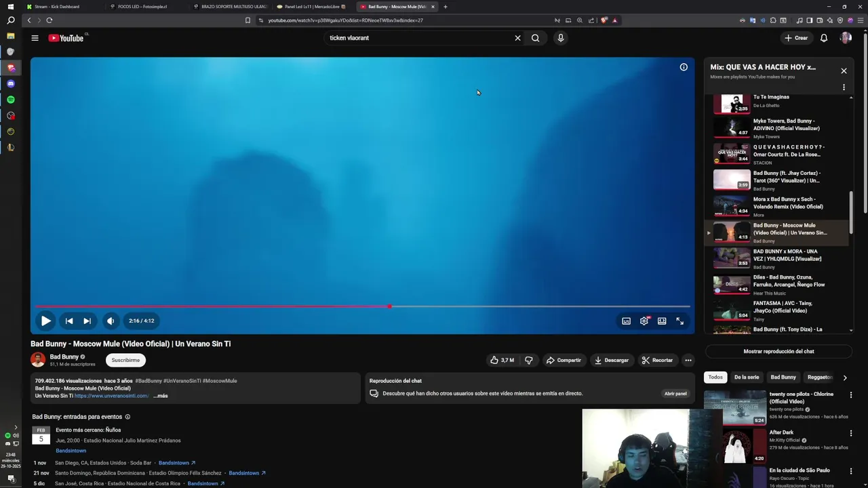Open the Bad Bunny channel avatar
Viewport: 868px width, 488px height.
[38, 360]
